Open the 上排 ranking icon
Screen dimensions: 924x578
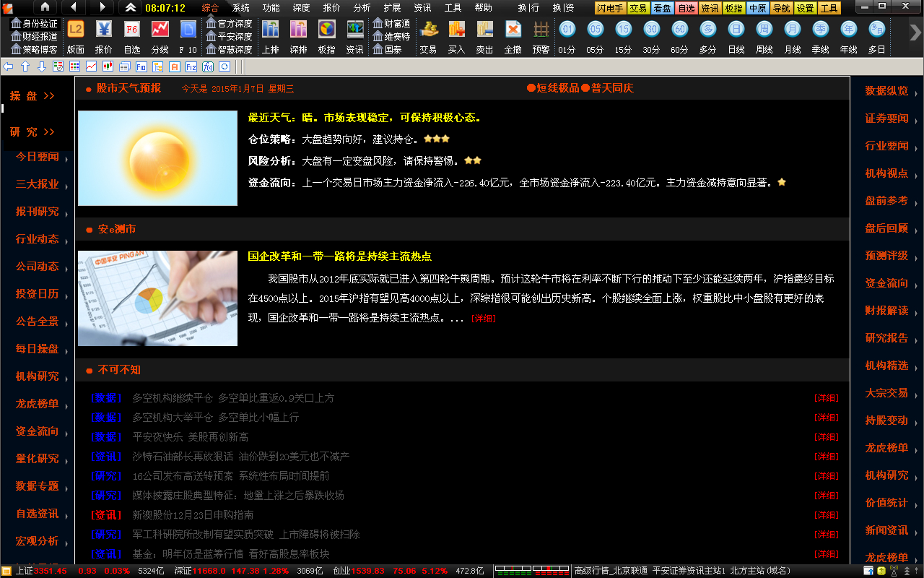(271, 37)
